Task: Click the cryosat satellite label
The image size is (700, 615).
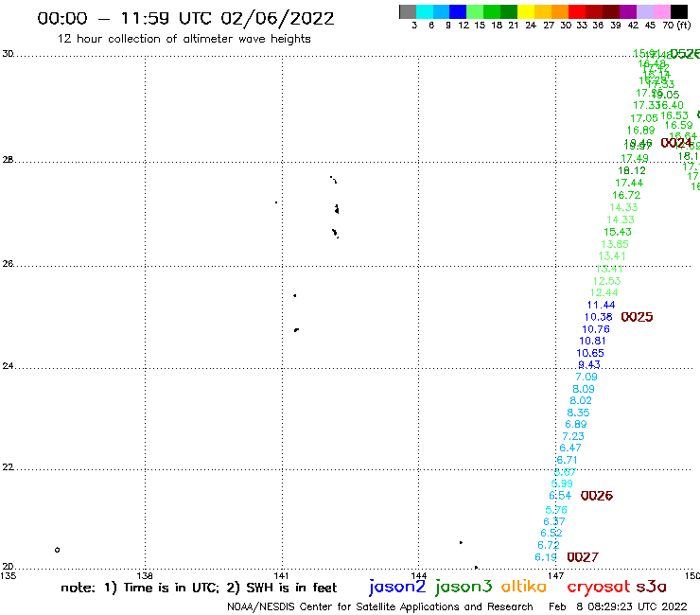Action: [x=598, y=587]
